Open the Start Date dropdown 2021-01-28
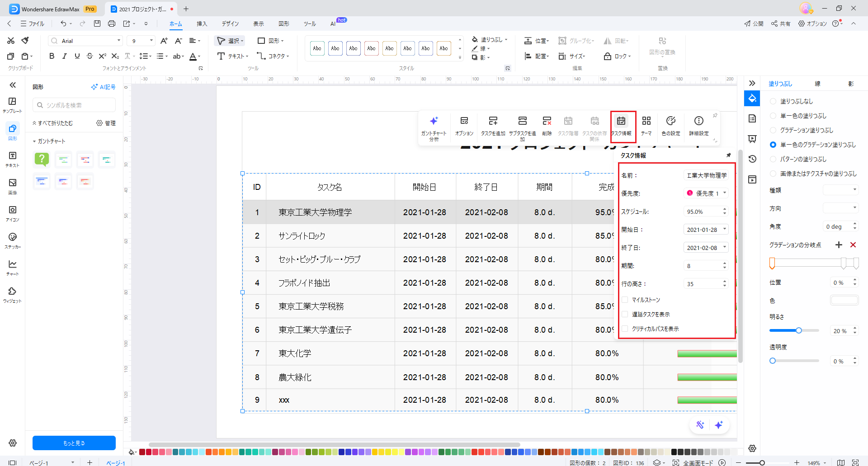Screen dimensions: 868x466 [725, 230]
